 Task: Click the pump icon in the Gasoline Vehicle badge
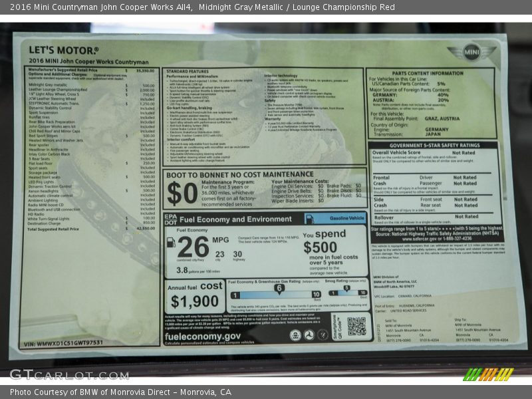pyautogui.click(x=309, y=219)
